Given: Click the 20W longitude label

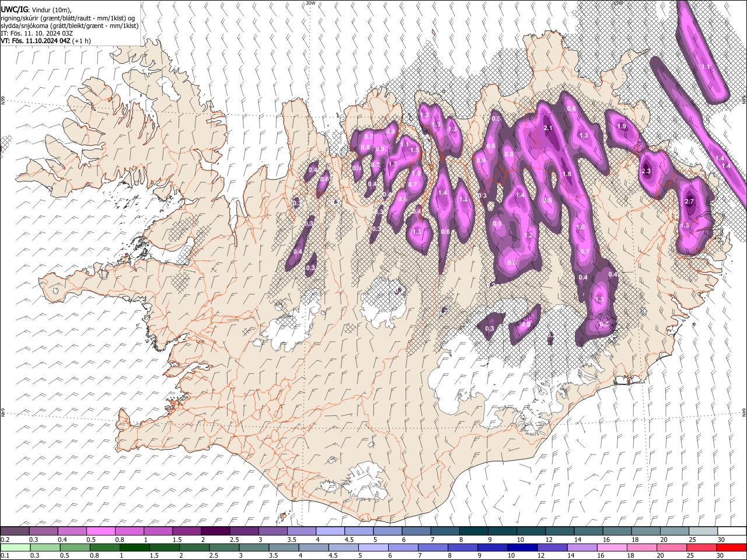Looking at the screenshot, I should 310,3.
